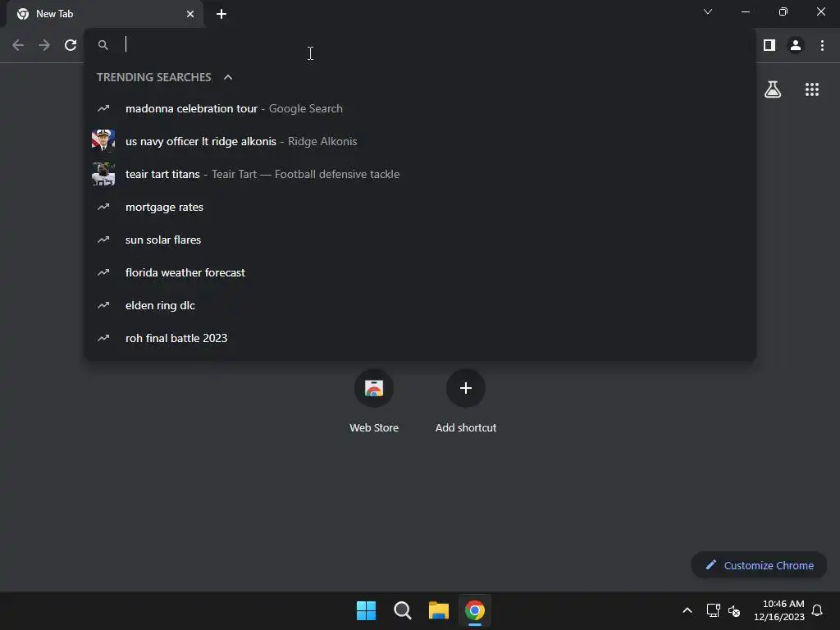The width and height of the screenshot is (840, 630).
Task: Select the florida weather forecast suggestion
Action: (420, 272)
